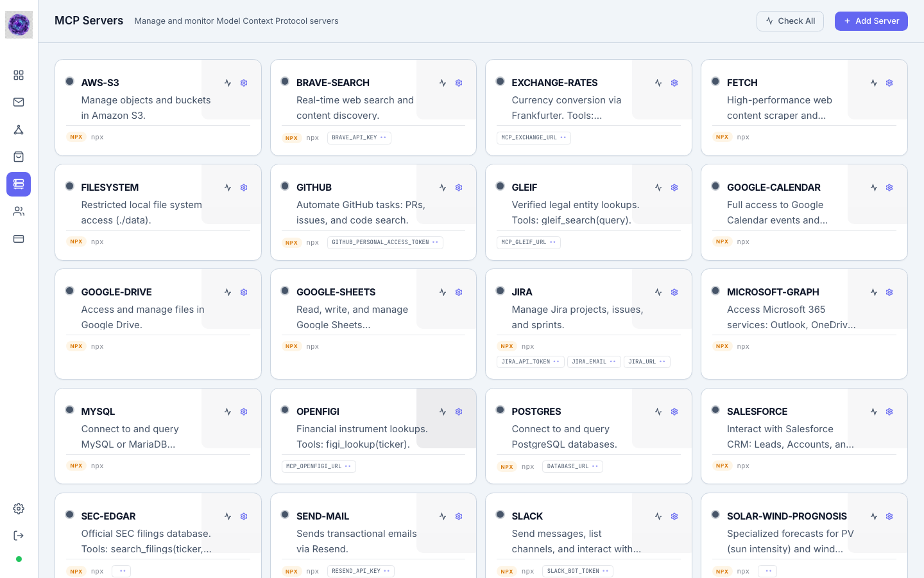
Task: Check activity pulse for GOOGLE-DRIVE server
Action: click(228, 292)
